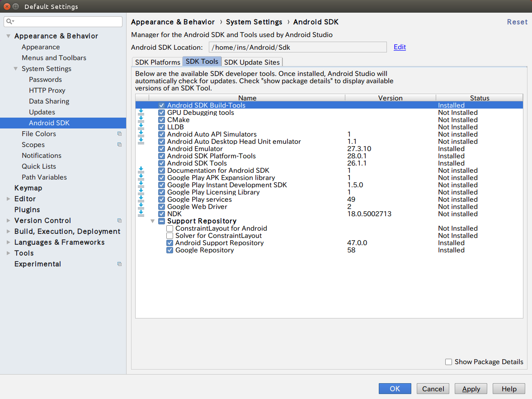Open Keymap settings page

[28, 188]
